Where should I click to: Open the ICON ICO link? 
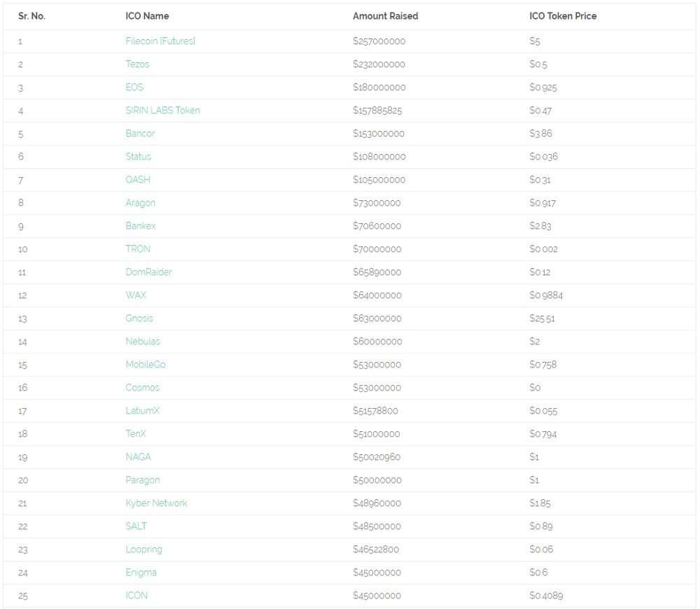(x=136, y=596)
